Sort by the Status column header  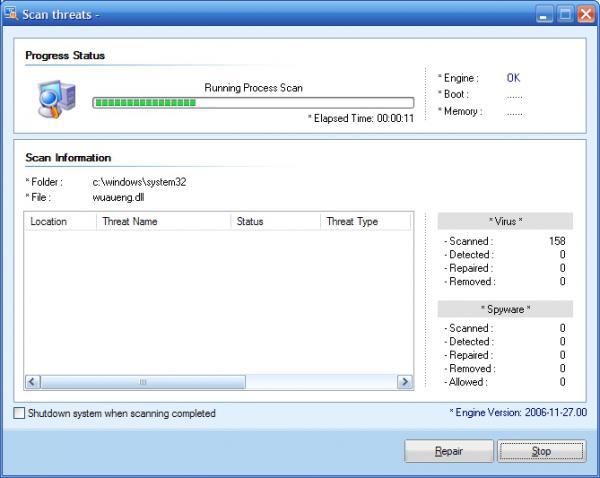276,222
